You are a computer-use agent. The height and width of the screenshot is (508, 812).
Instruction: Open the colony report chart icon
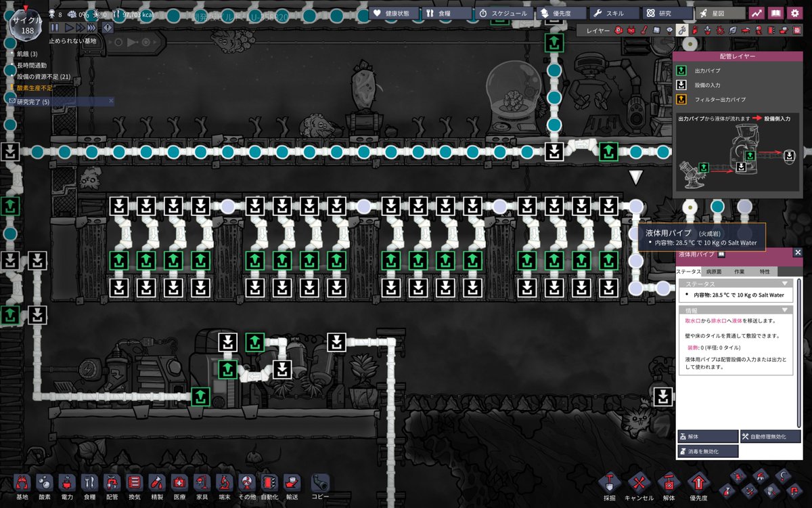pyautogui.click(x=757, y=13)
